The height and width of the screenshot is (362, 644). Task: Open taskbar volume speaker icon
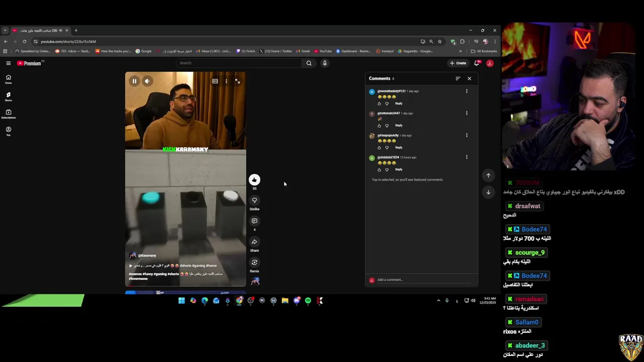pos(473,301)
